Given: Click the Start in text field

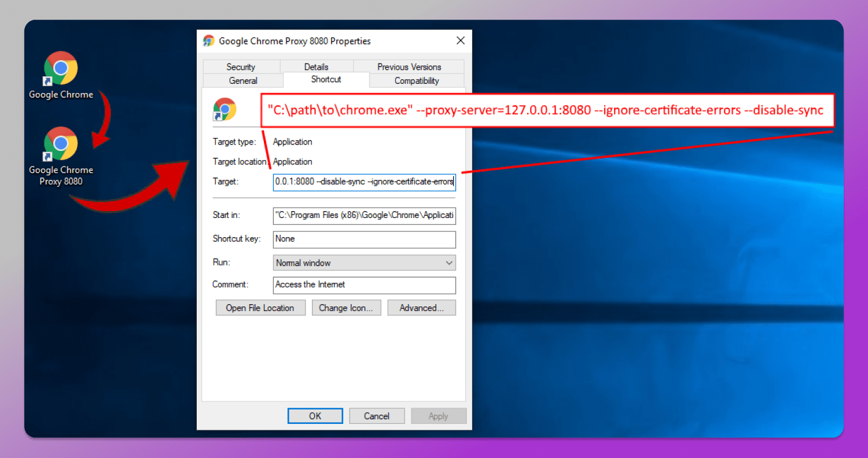Looking at the screenshot, I should (364, 215).
